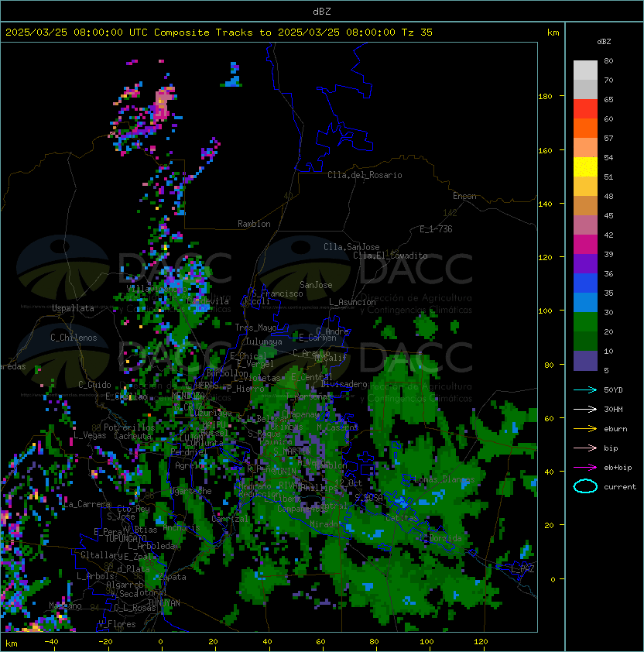Pick the dark green 10-20 dBZ swatch
This screenshot has width=644, height=652.
pos(585,341)
